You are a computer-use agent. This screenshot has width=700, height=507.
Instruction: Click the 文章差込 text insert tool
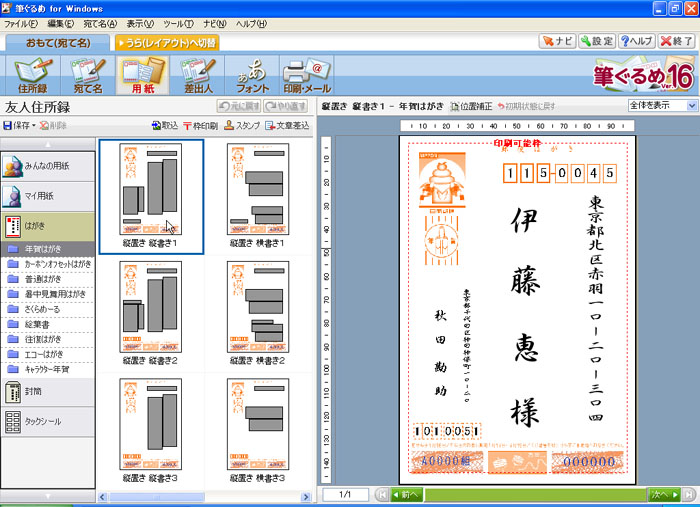[289, 125]
